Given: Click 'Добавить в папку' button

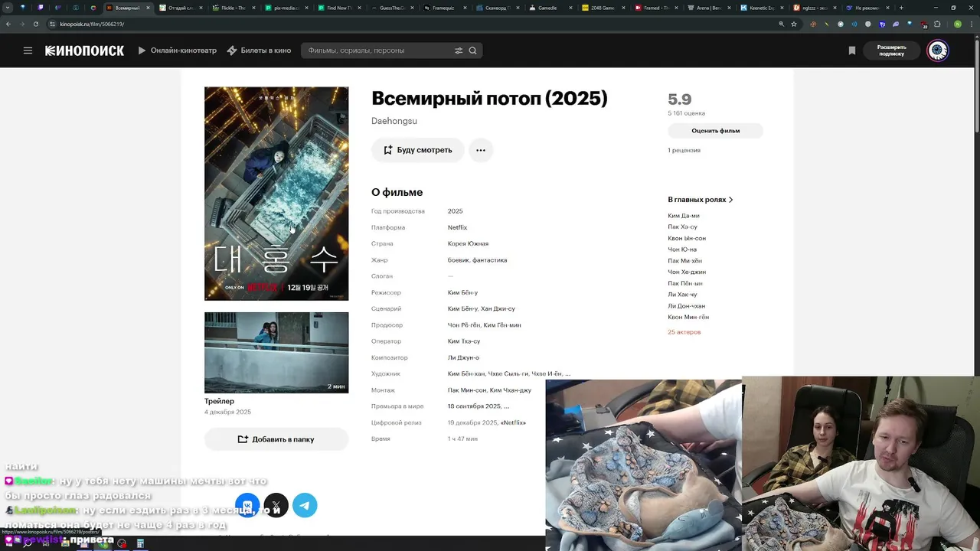Looking at the screenshot, I should pyautogui.click(x=276, y=439).
